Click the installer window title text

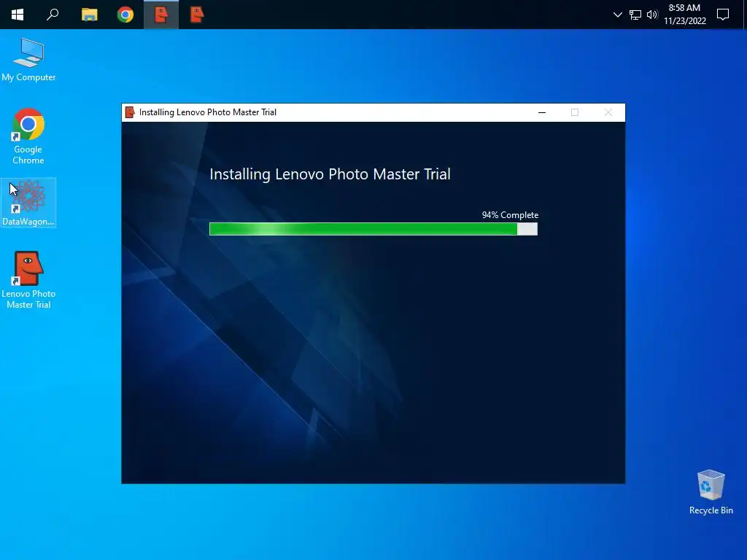pyautogui.click(x=208, y=112)
